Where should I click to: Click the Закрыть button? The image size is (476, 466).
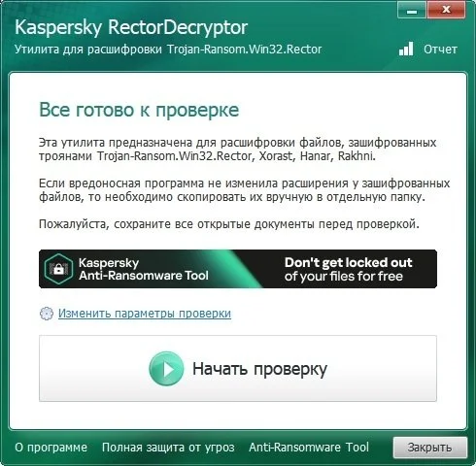point(430,448)
